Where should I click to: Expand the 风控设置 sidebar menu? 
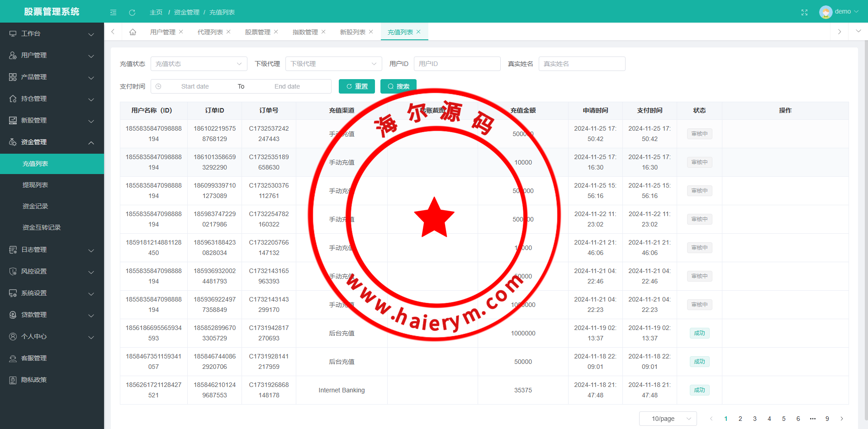[52, 271]
